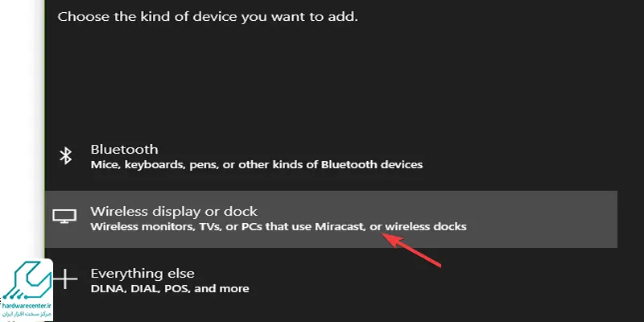This screenshot has height=322, width=644.
Task: Click "Mice, keyboards, pens" Bluetooth description
Action: click(256, 164)
